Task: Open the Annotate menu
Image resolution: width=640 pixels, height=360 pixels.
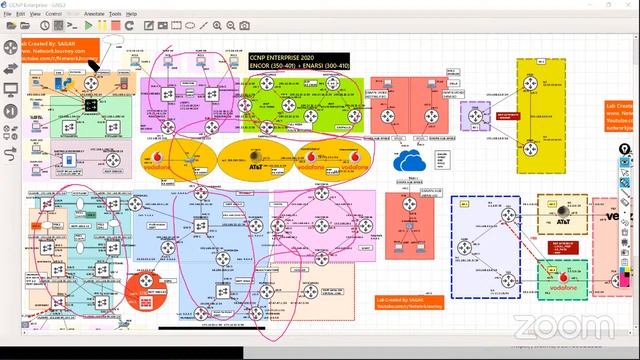Action: pyautogui.click(x=94, y=14)
